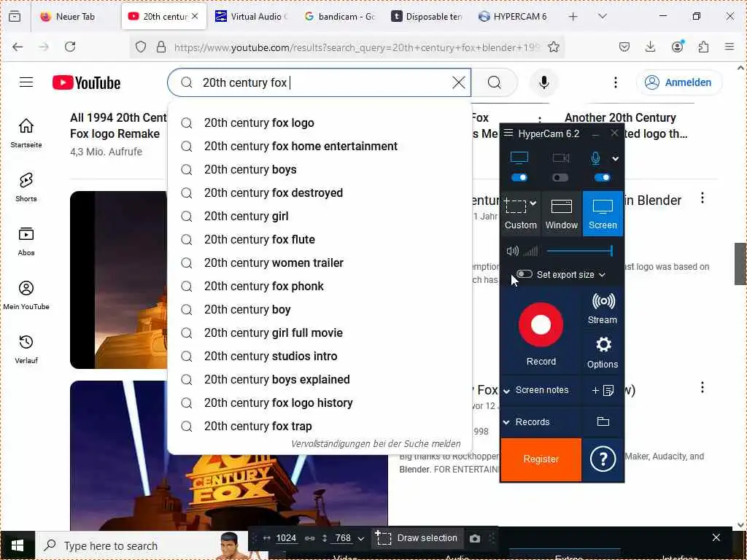Open Vervollständigungen bei der Suche melden link
The height and width of the screenshot is (560, 747).
376,444
